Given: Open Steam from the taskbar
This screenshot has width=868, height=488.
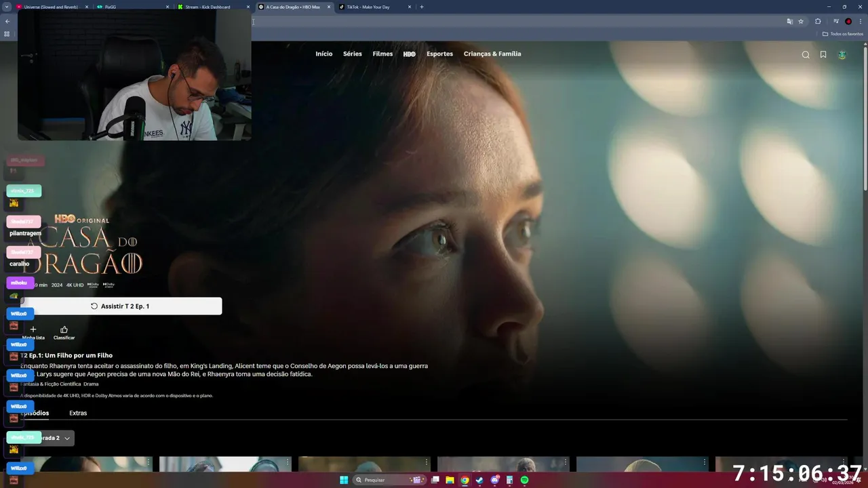Looking at the screenshot, I should point(479,480).
